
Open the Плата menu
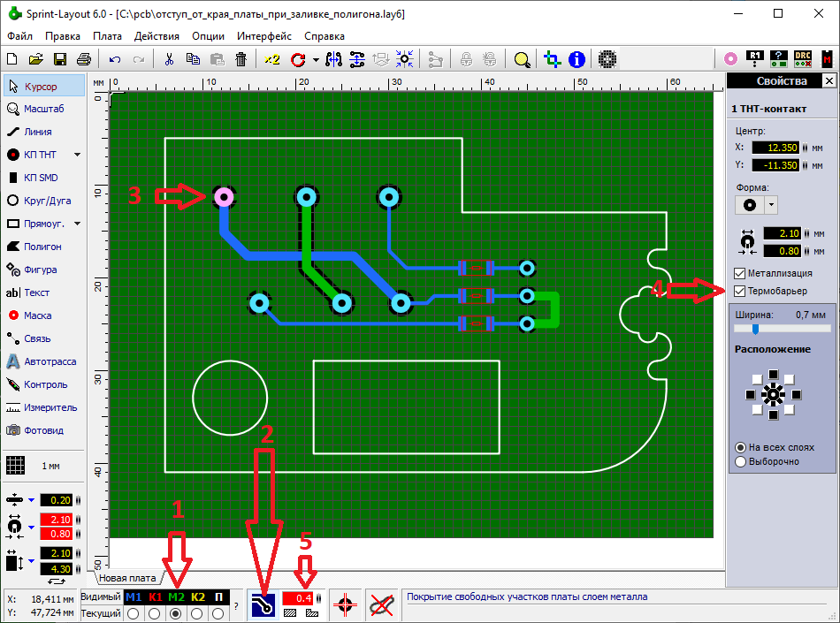(107, 36)
